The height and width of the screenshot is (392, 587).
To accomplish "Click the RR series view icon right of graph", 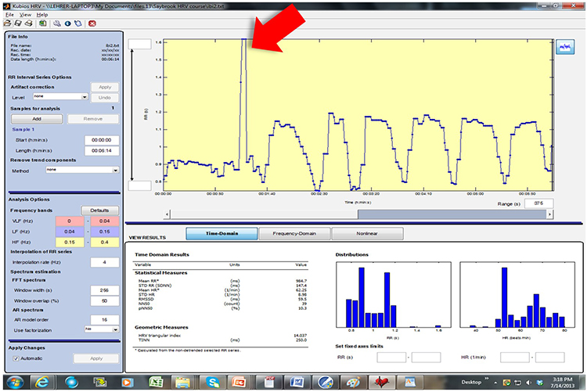I will [x=565, y=47].
